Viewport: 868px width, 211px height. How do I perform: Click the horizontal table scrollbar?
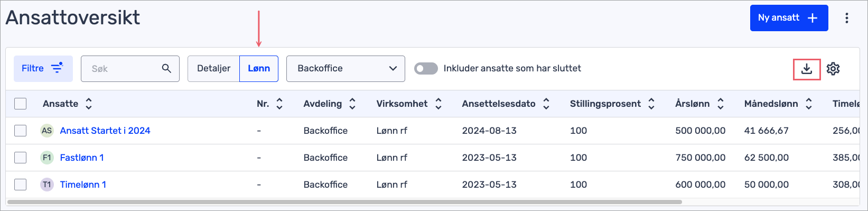[x=344, y=202]
